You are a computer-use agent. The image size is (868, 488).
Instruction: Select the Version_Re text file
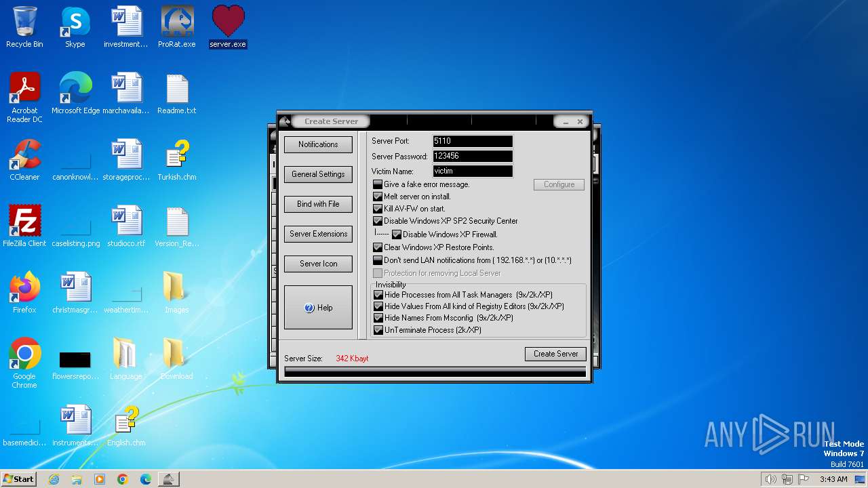[x=177, y=226]
